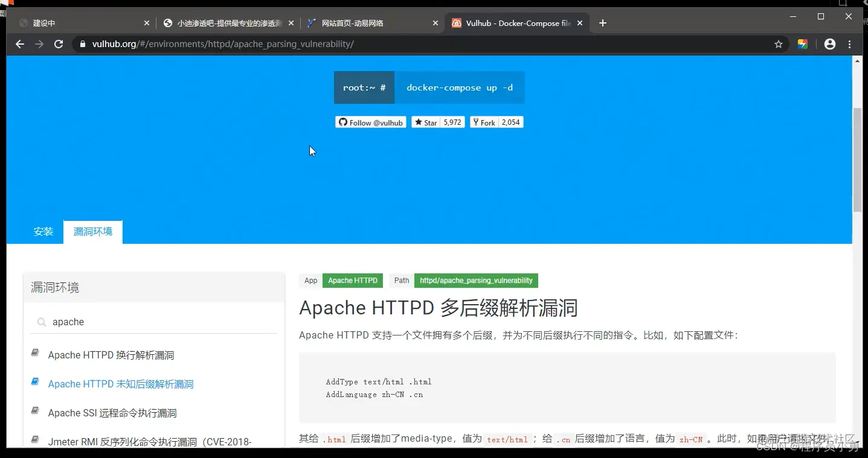
Task: Close the 建设中 tab
Action: point(147,23)
